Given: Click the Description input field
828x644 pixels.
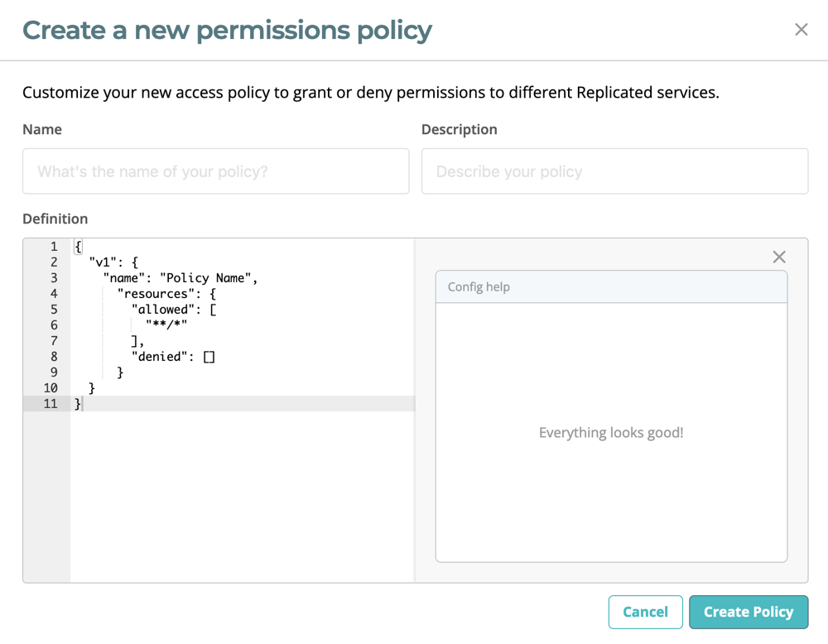Looking at the screenshot, I should (614, 171).
